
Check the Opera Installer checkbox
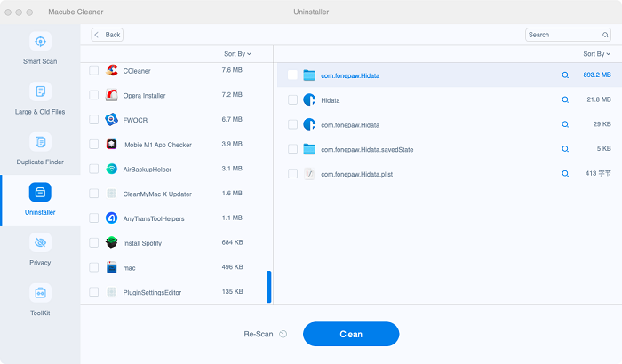(x=94, y=95)
